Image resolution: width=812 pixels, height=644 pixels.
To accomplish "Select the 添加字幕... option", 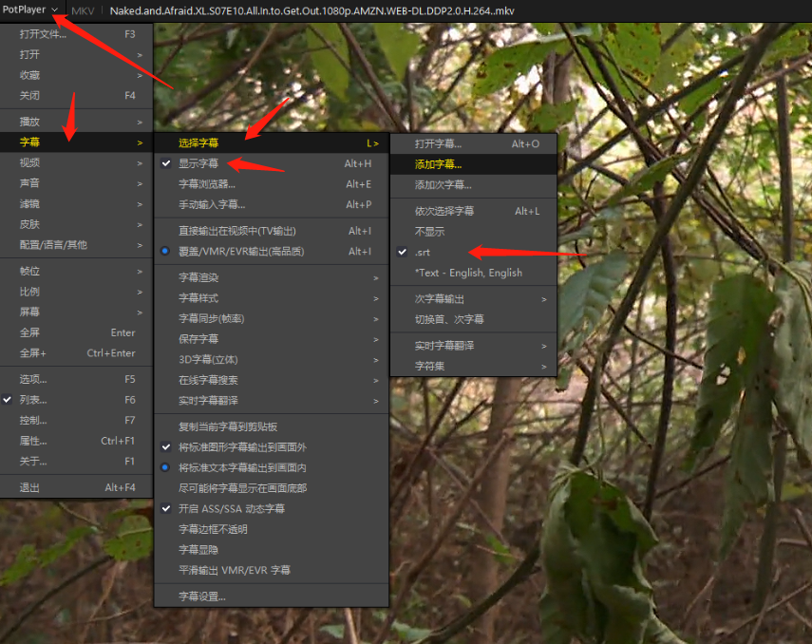I will tap(439, 164).
